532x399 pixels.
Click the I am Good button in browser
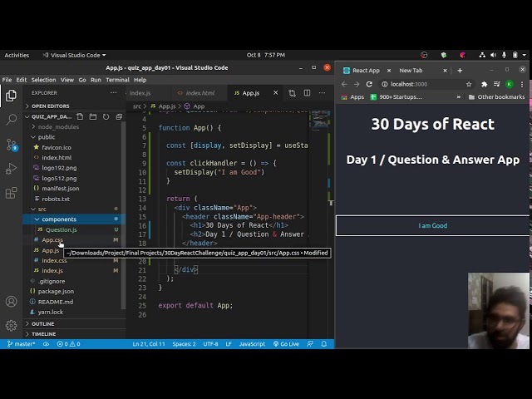432,225
